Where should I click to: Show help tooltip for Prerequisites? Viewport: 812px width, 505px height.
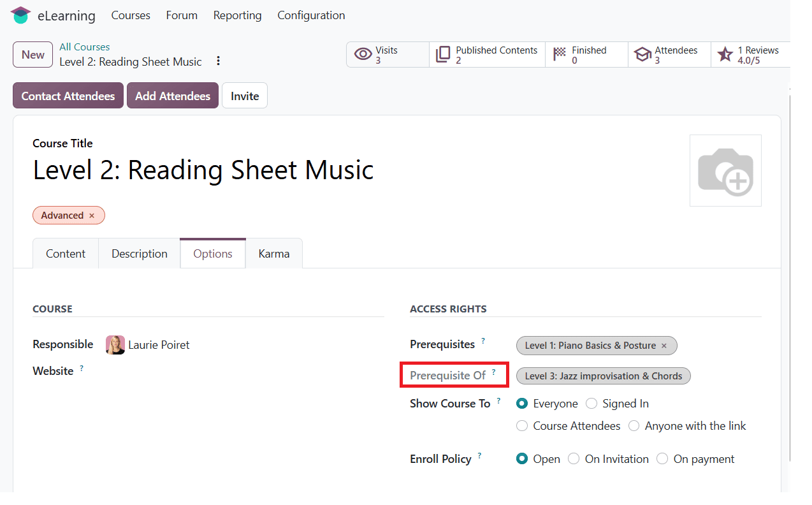(483, 341)
